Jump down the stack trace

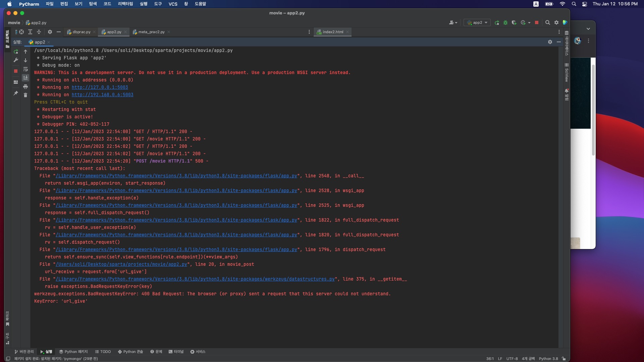[x=25, y=60]
